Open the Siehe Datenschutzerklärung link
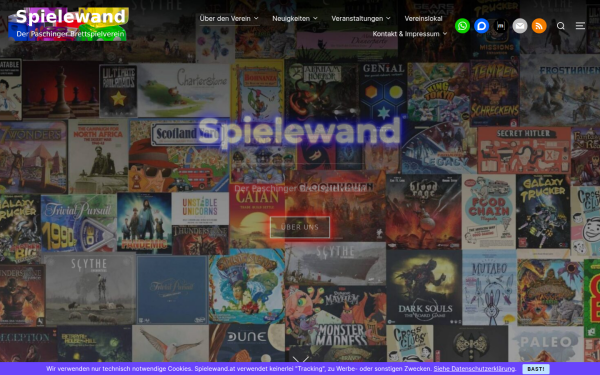The image size is (600, 375). tap(474, 369)
